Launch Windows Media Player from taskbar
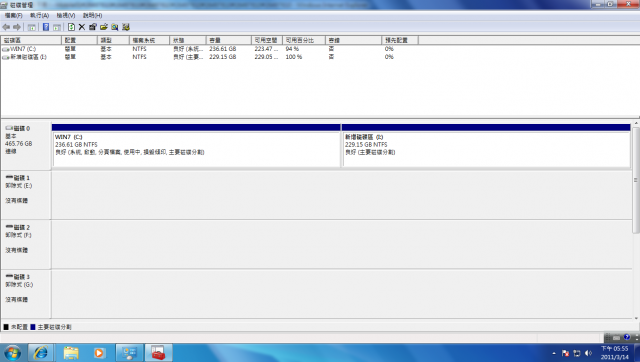This screenshot has height=362, width=640. click(x=99, y=353)
